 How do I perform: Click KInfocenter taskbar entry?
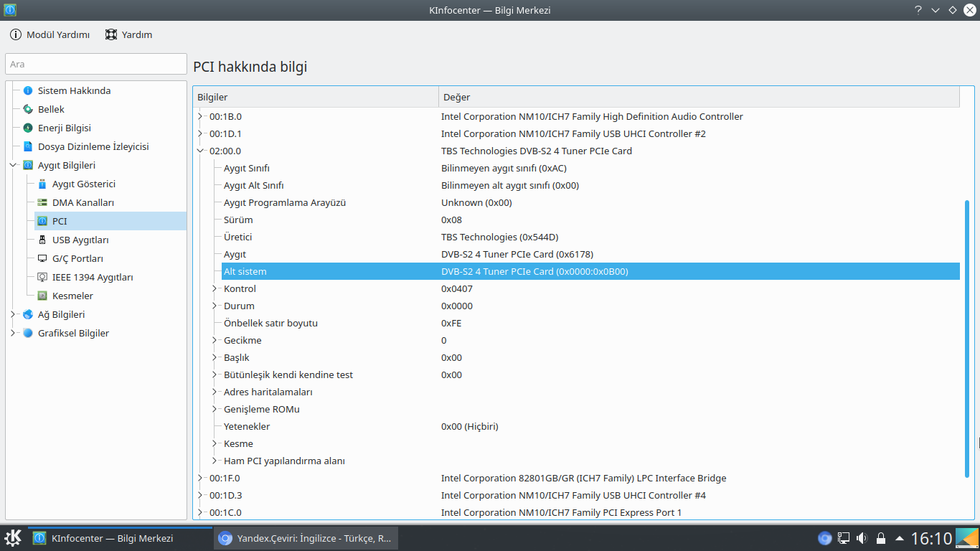tap(120, 538)
